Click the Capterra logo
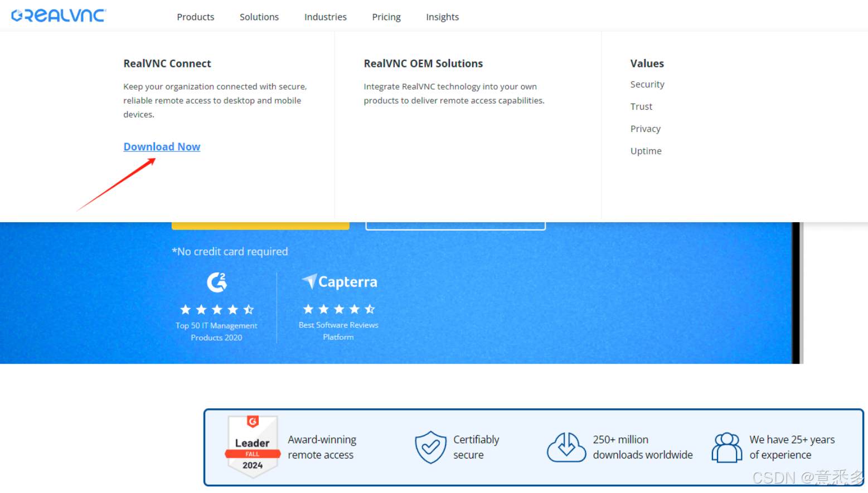Image resolution: width=868 pixels, height=493 pixels. click(340, 282)
